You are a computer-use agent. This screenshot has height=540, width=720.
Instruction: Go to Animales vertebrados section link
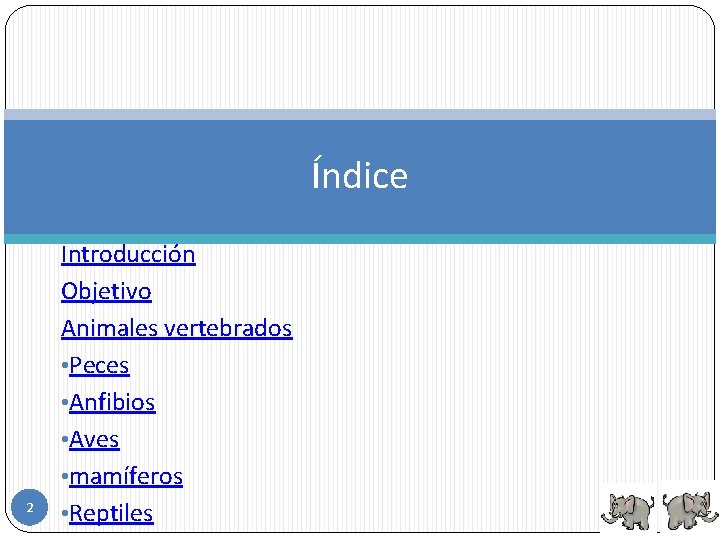pos(176,328)
